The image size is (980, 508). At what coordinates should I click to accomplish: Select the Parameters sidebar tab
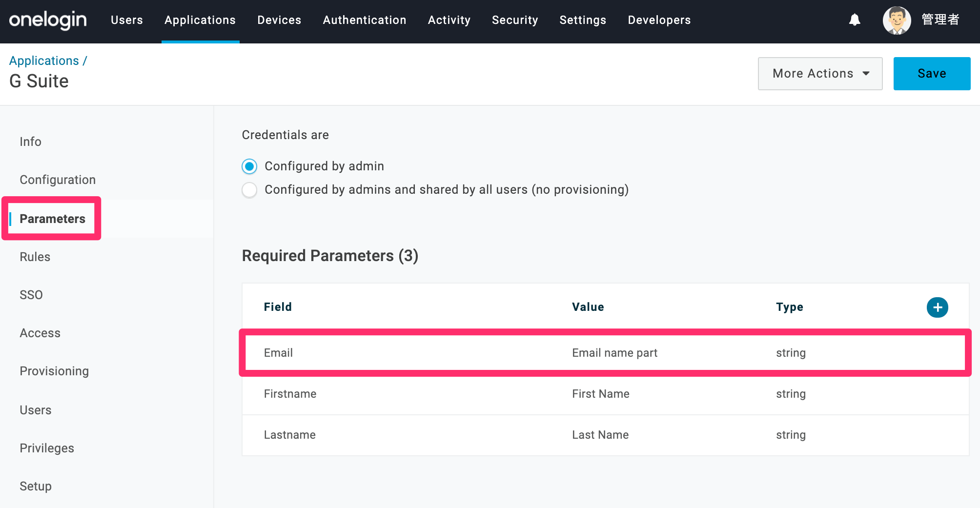coord(52,219)
